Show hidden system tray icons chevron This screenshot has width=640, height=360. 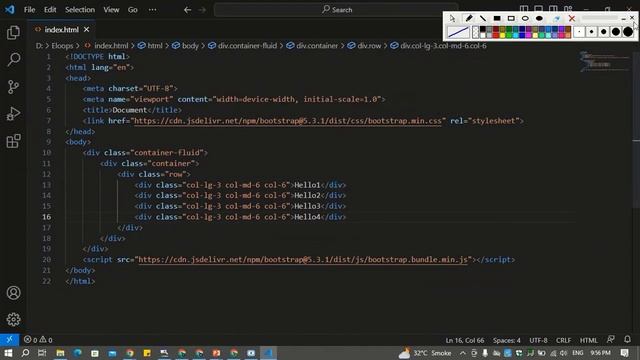tap(462, 353)
